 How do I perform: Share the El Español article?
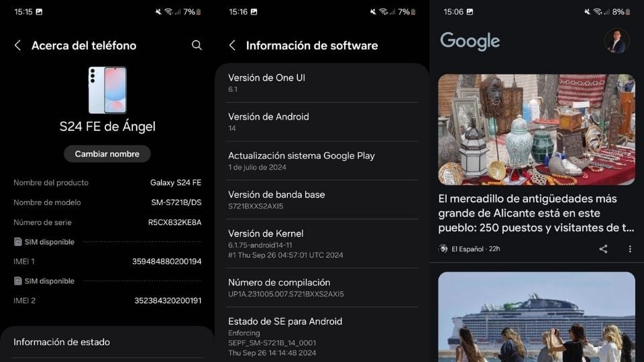tap(603, 249)
